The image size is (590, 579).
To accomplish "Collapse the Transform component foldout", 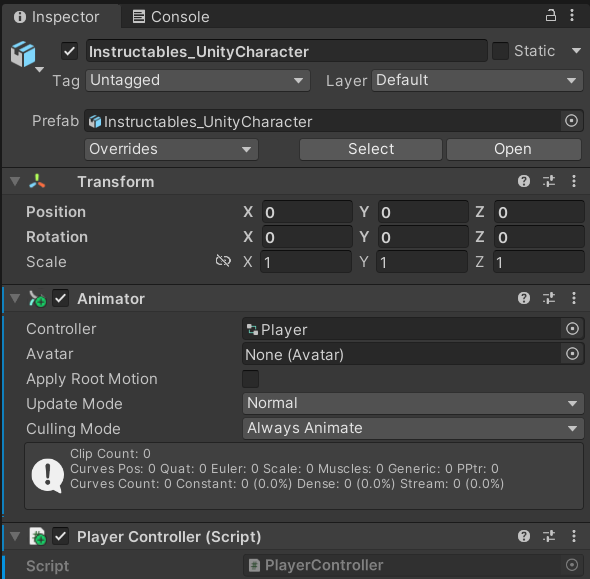I will click(x=15, y=181).
